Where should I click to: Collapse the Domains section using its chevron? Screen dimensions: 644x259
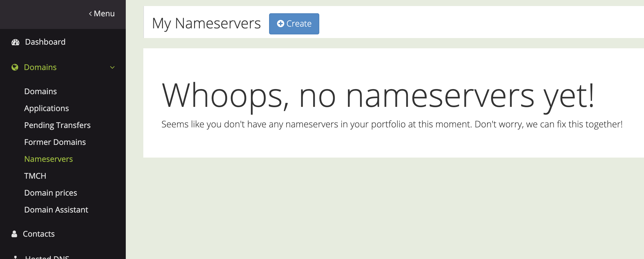click(x=112, y=67)
